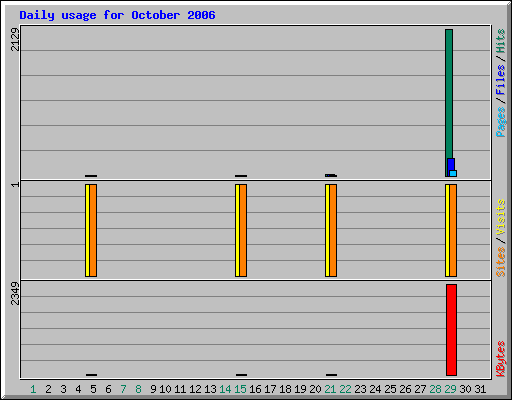Viewport: 512px width, 400px height.
Task: Click the small hits mark for day 21
Action: click(x=331, y=175)
